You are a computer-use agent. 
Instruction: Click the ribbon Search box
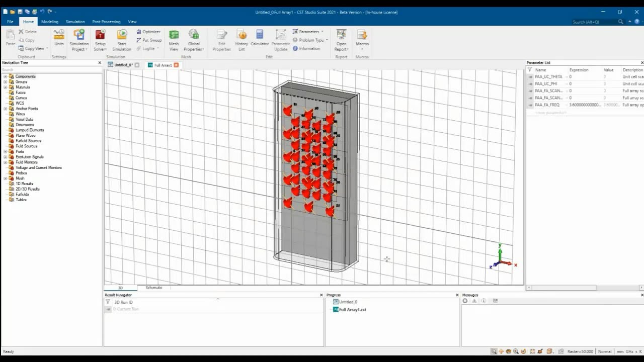point(596,22)
